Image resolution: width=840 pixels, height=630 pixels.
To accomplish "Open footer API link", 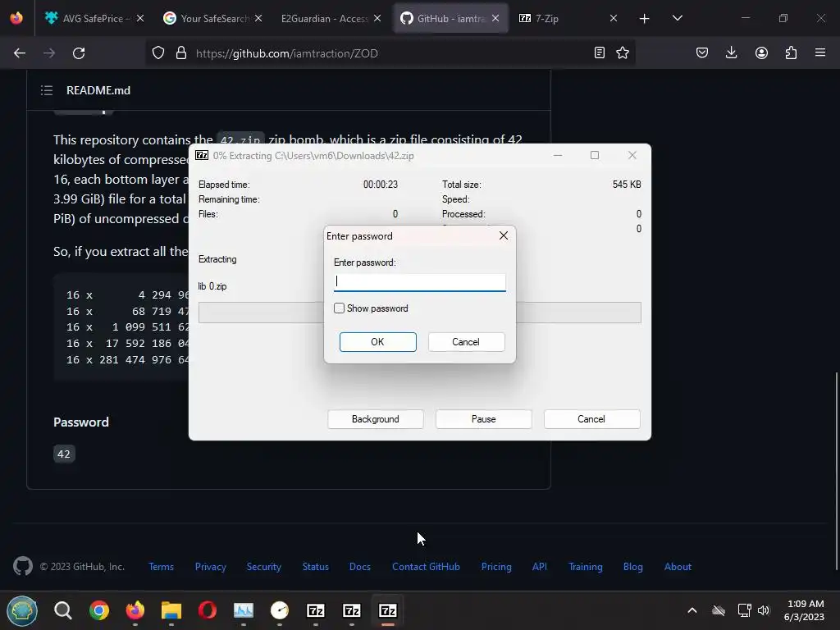I will 540,567.
